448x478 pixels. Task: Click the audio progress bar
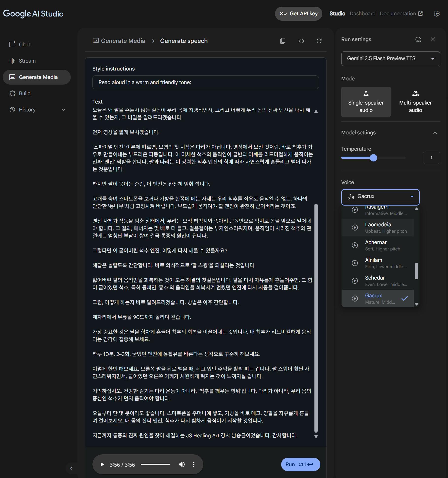[x=155, y=465]
